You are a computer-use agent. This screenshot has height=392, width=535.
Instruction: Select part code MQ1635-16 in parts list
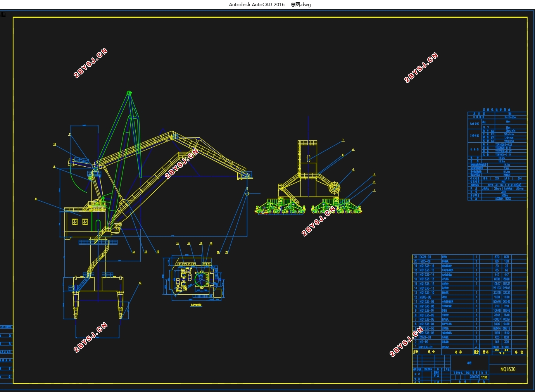coord(427,266)
